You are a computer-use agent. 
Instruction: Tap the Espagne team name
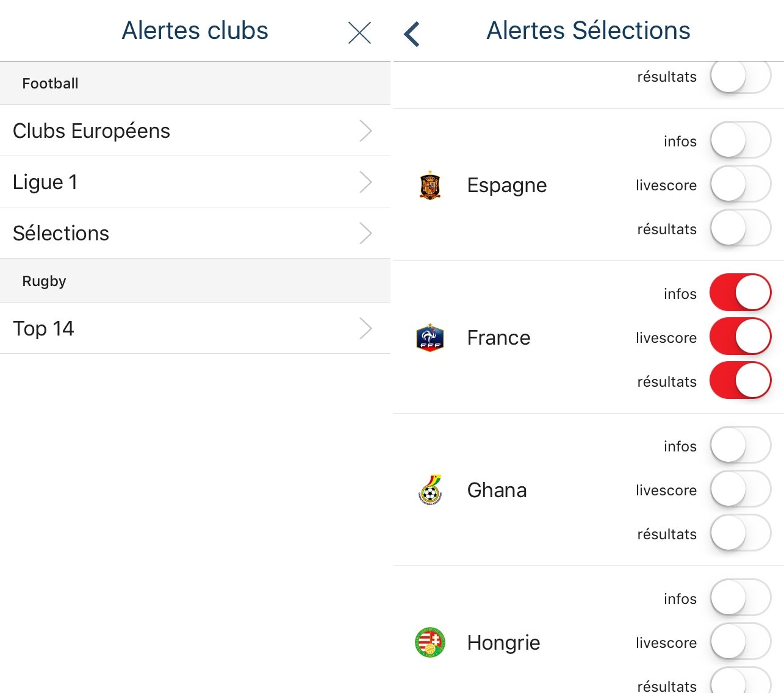pyautogui.click(x=507, y=185)
